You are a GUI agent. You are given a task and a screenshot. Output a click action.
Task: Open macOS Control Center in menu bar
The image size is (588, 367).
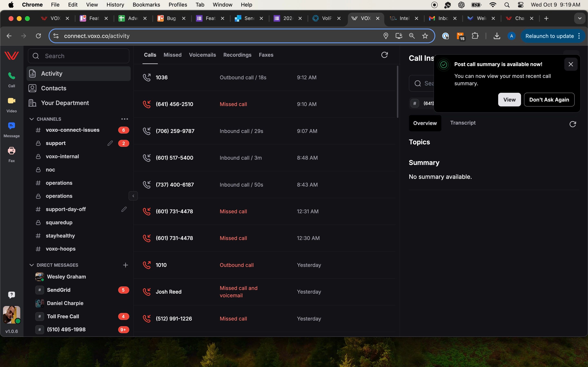click(x=520, y=5)
